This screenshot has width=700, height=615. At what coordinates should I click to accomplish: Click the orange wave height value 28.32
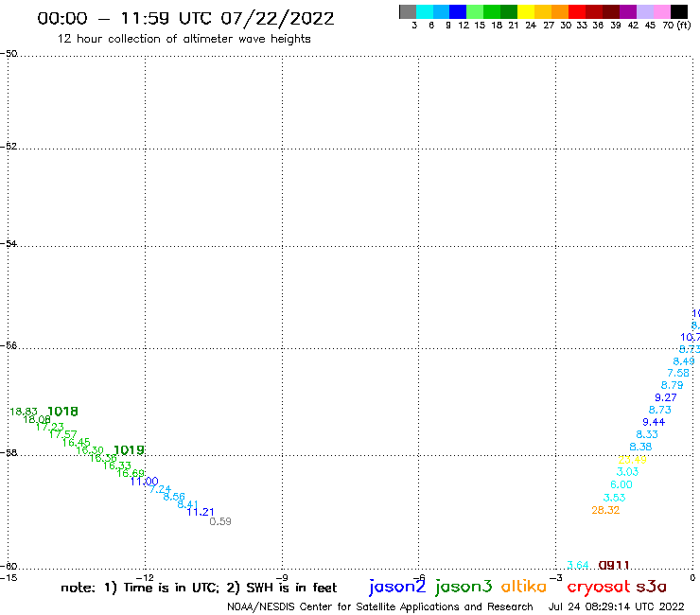point(605,510)
